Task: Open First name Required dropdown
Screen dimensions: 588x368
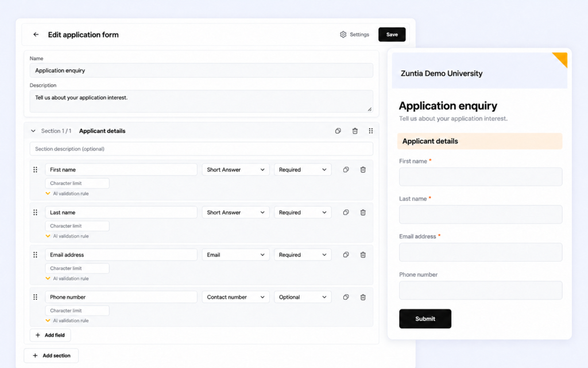Action: pos(303,170)
